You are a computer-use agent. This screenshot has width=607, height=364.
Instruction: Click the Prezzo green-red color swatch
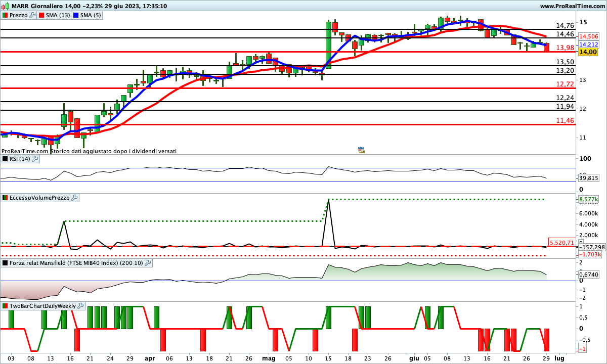[x=5, y=15]
